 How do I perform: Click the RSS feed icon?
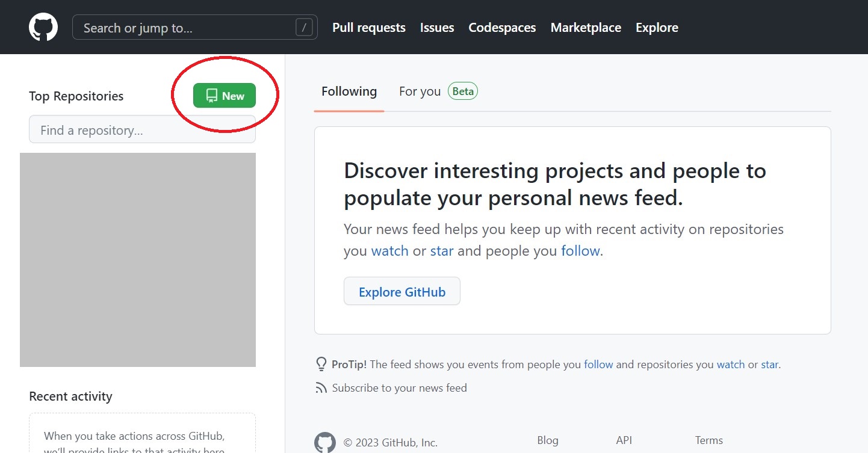(x=321, y=388)
